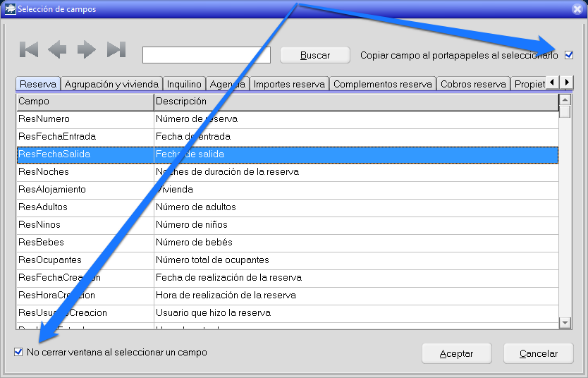Click the scrollbar down arrow
The image size is (588, 378).
(x=565, y=322)
